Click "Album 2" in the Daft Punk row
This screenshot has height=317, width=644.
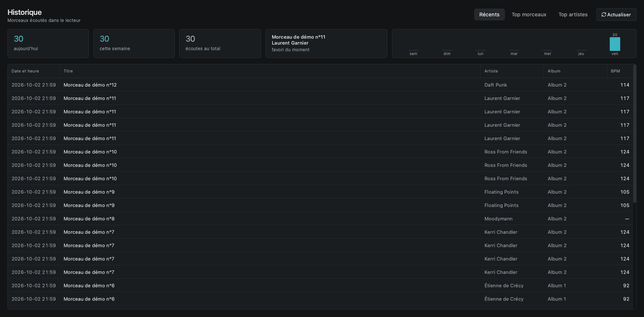tap(557, 85)
